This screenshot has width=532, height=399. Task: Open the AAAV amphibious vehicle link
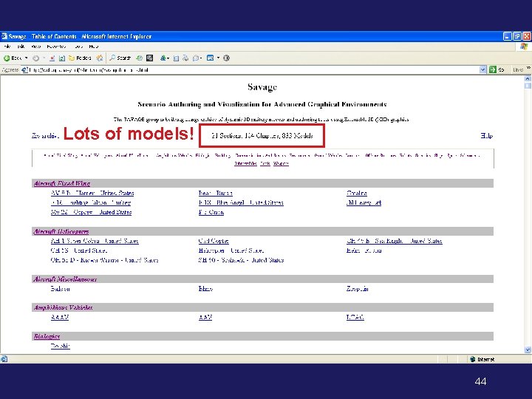(x=60, y=318)
